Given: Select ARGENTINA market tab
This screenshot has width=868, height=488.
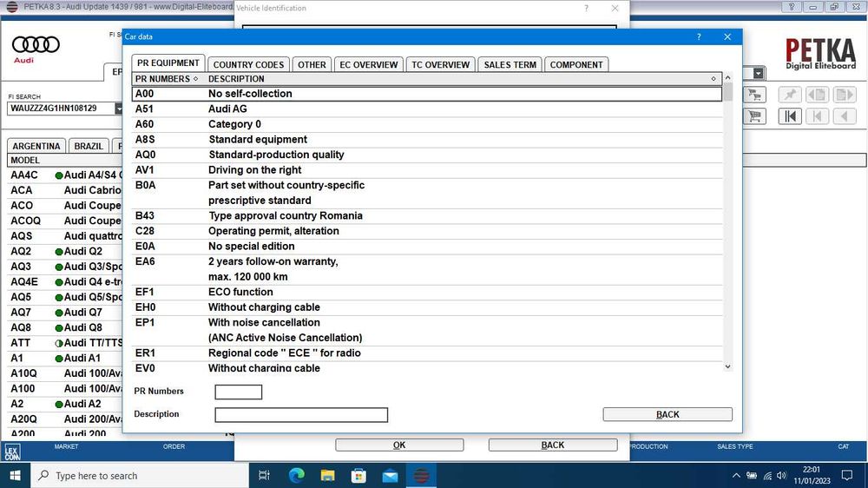Looking at the screenshot, I should [36, 146].
